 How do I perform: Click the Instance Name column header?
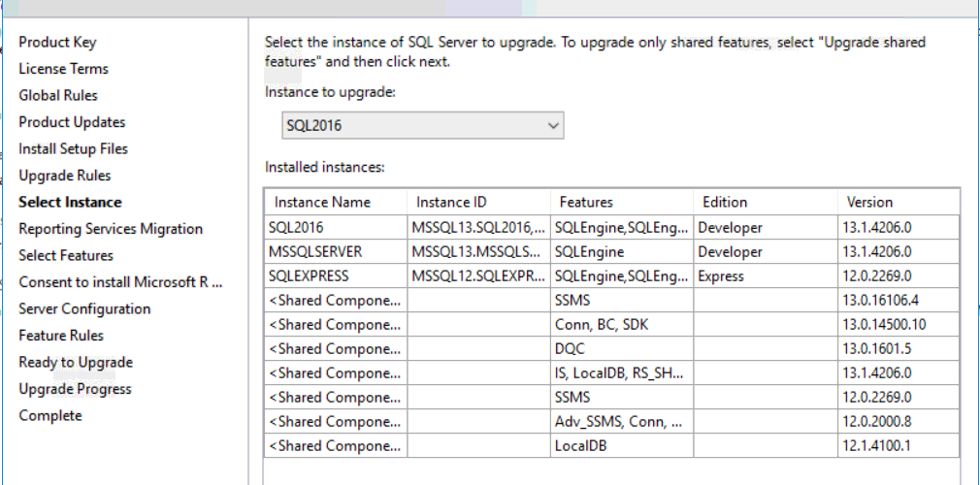click(x=322, y=203)
